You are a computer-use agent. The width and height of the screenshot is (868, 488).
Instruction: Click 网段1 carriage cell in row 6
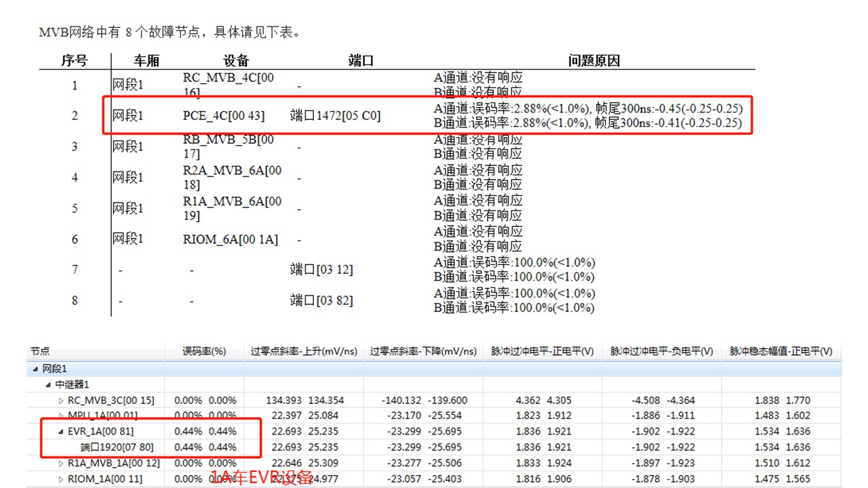tap(128, 239)
